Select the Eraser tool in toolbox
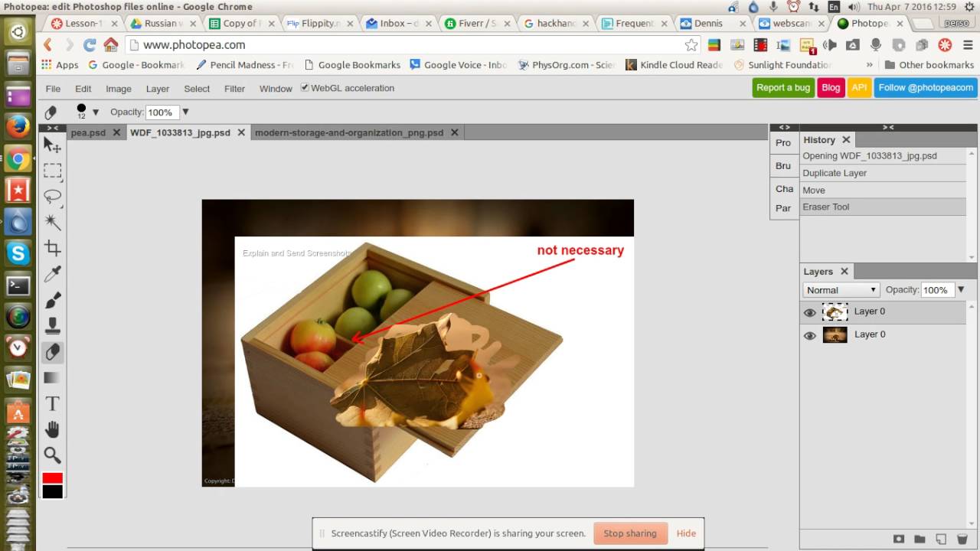 click(52, 352)
